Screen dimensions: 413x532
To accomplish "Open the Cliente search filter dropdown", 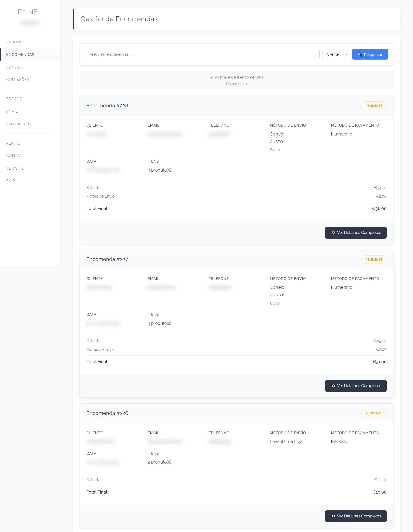I will coord(336,54).
